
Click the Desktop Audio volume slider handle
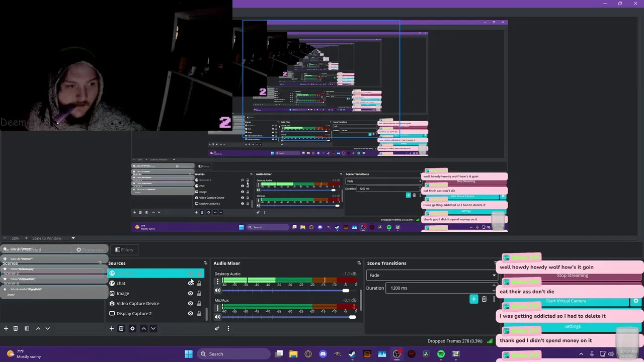click(x=346, y=290)
